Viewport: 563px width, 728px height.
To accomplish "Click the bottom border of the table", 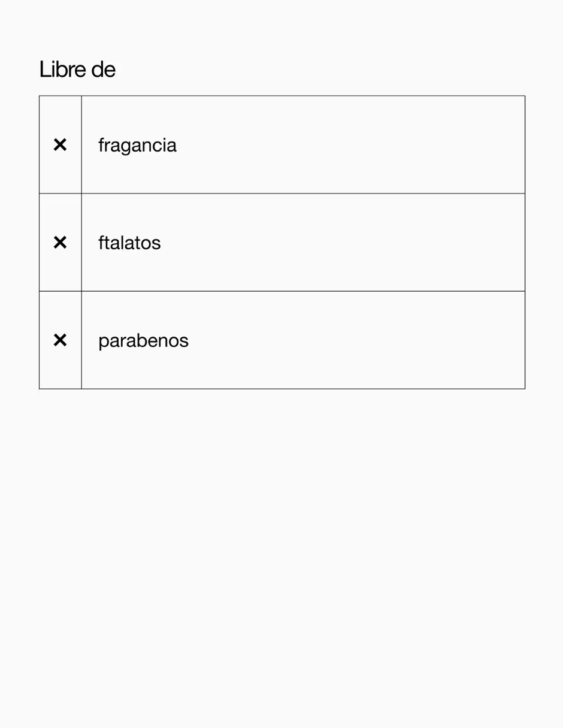I will [282, 389].
